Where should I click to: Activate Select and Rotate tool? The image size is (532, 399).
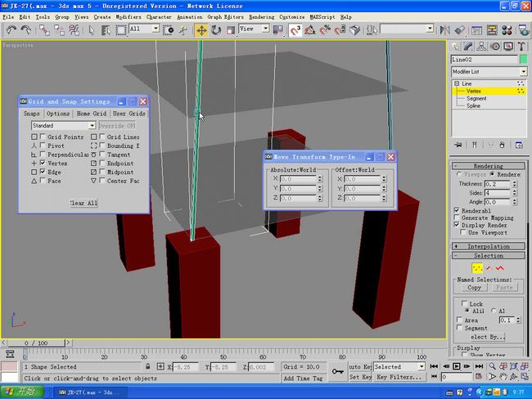point(216,30)
